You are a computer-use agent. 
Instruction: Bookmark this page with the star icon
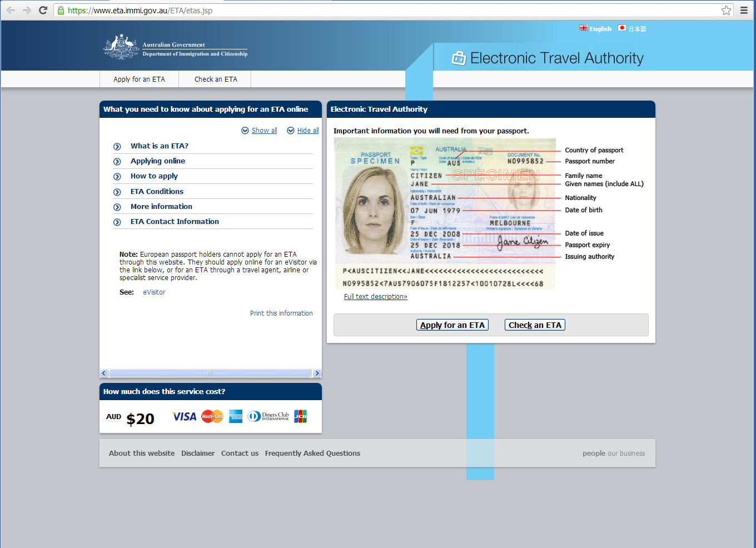coord(726,10)
